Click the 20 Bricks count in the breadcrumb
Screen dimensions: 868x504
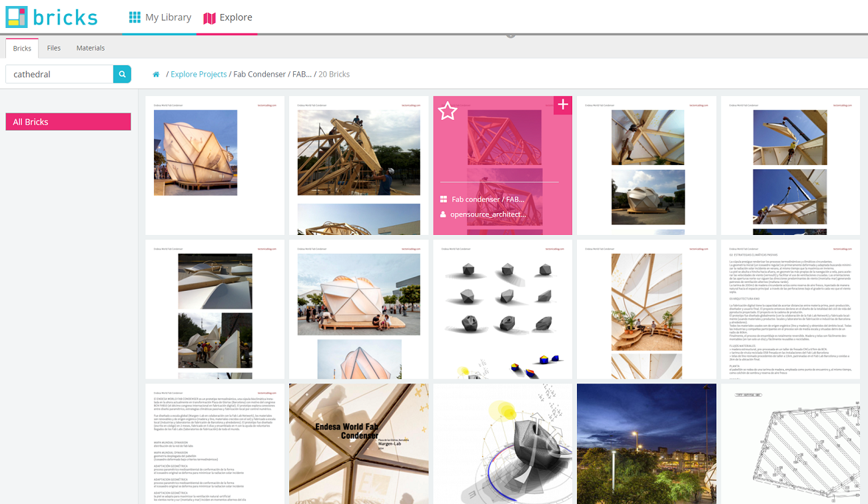[x=334, y=75]
